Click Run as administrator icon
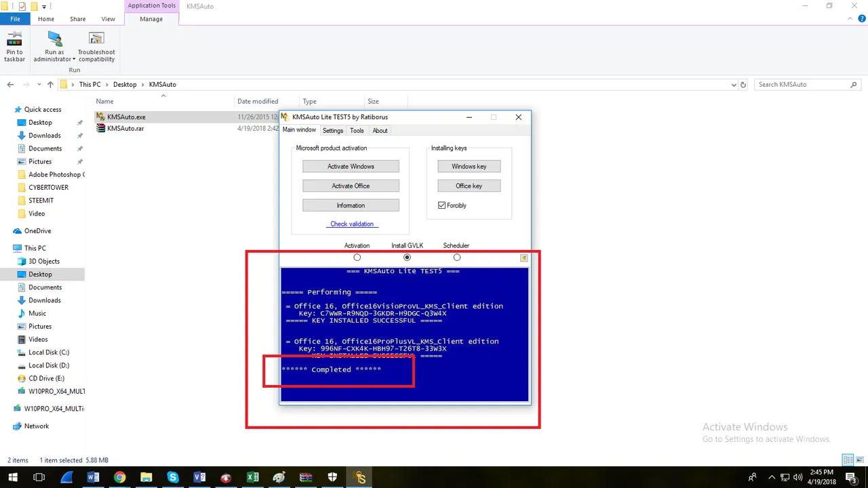868x488 pixels. 54,39
